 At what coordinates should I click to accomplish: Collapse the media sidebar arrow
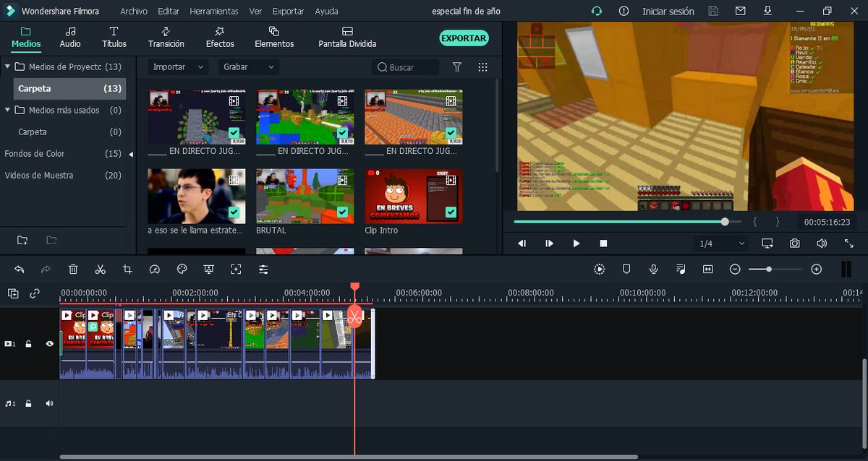pos(131,154)
